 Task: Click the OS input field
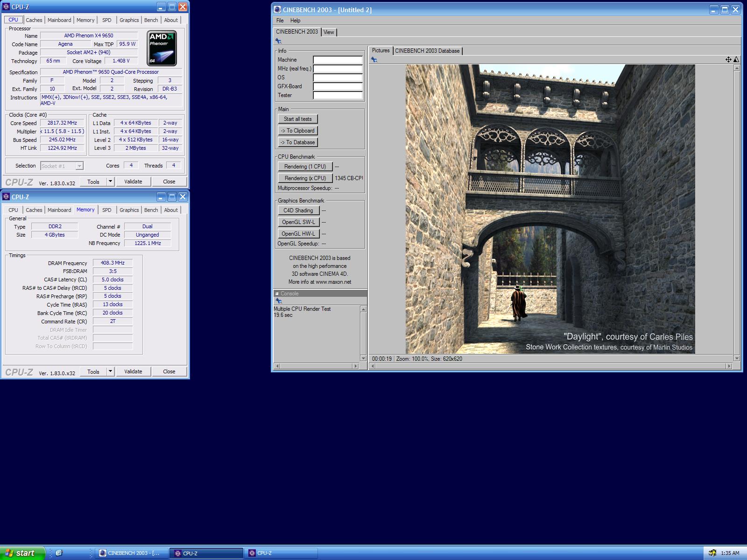[338, 77]
